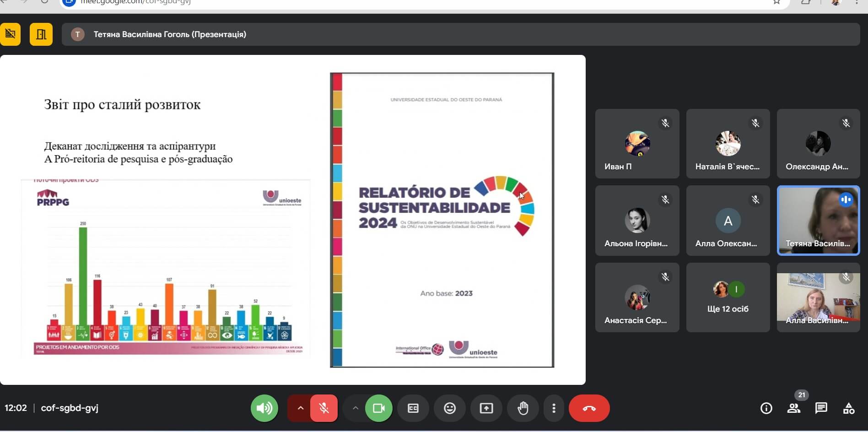Open the activities panel icon

(x=848, y=408)
